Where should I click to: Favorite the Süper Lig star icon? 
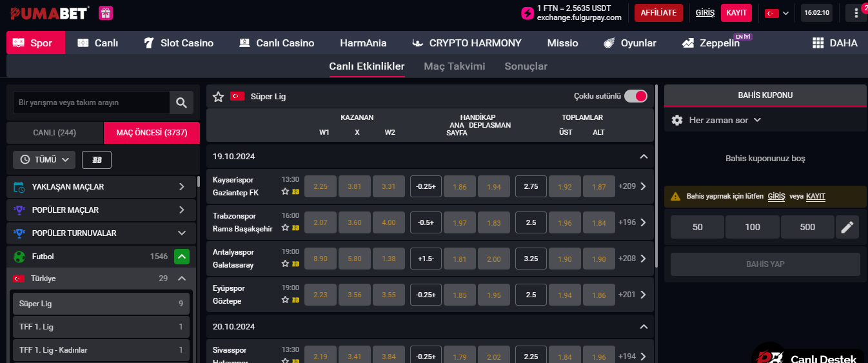pyautogui.click(x=218, y=96)
